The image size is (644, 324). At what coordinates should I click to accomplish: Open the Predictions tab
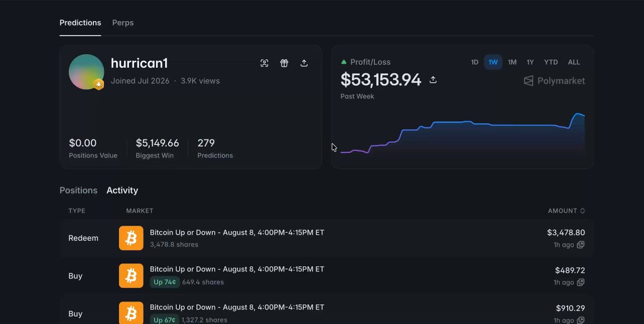coord(80,23)
